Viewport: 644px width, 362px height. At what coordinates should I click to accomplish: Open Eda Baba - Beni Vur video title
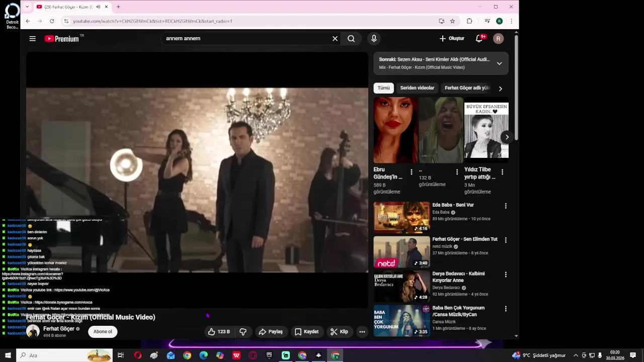(x=453, y=205)
